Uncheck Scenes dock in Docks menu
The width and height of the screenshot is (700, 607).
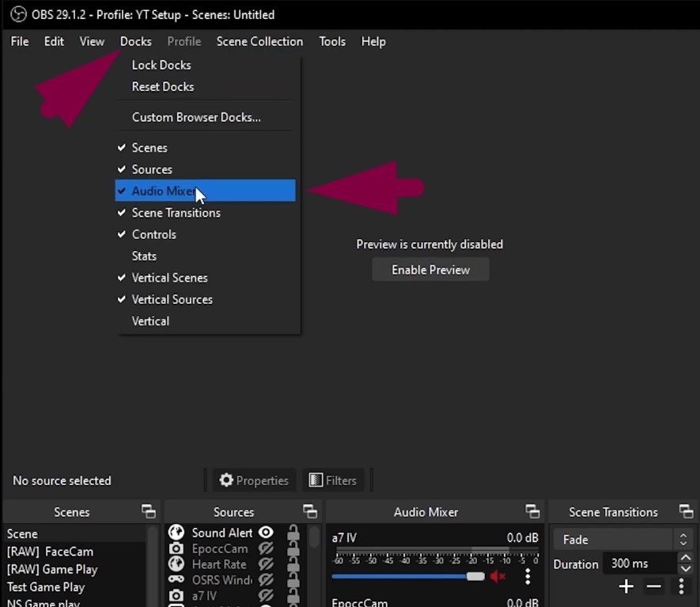point(206,148)
